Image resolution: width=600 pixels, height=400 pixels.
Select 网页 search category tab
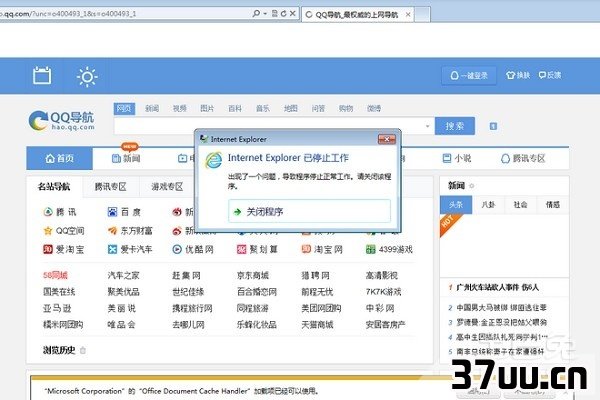click(124, 109)
